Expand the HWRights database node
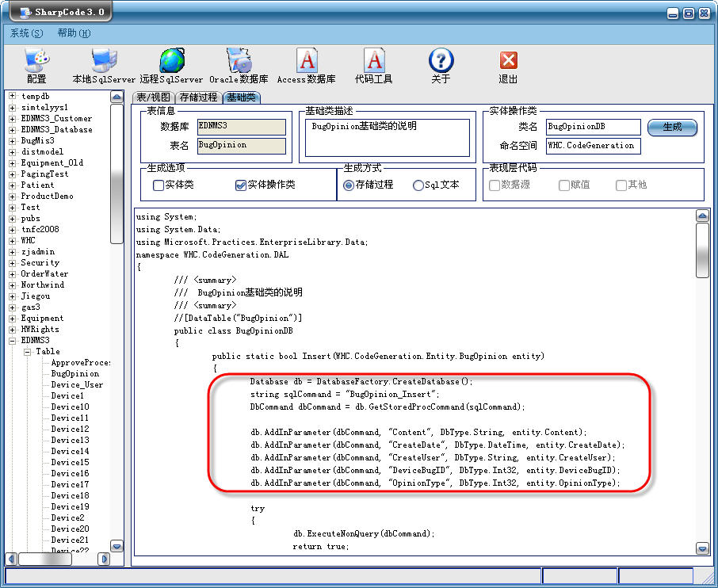 [13, 329]
